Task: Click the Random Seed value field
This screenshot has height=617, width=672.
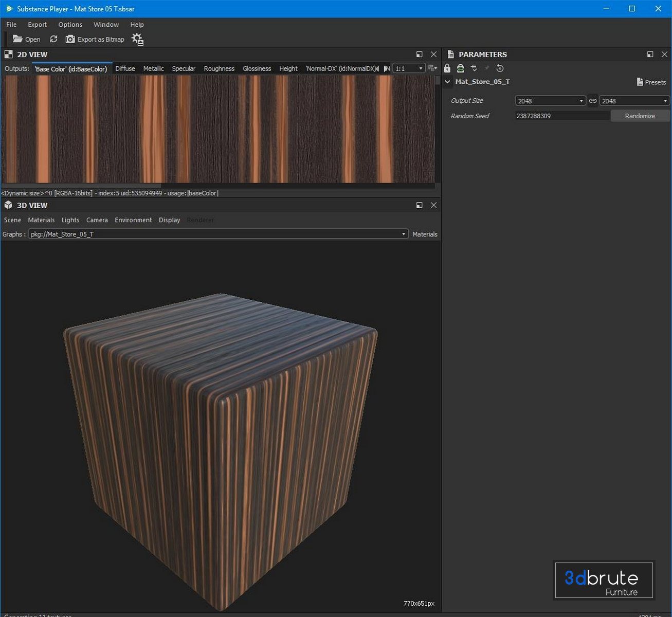Action: pos(561,116)
